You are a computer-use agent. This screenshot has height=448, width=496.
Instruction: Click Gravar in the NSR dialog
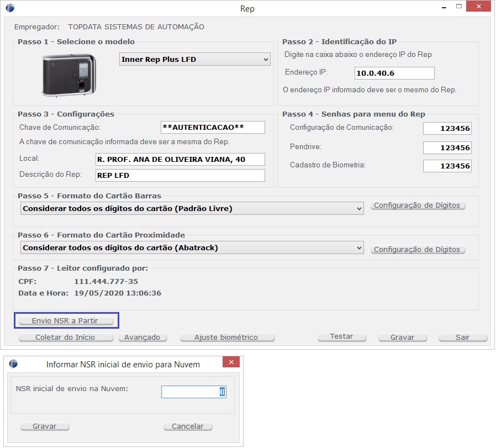click(x=45, y=426)
